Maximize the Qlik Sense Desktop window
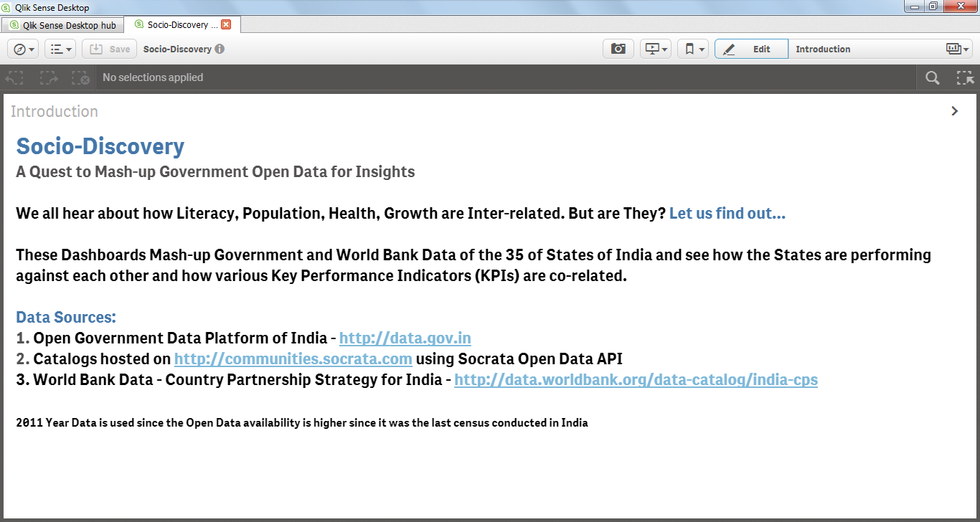Viewport: 980px width, 522px height. 933,6
